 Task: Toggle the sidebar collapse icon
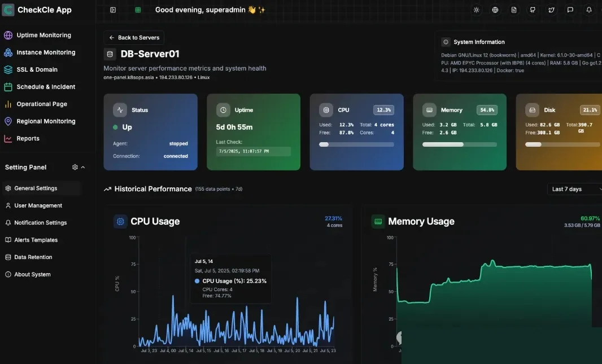point(113,10)
